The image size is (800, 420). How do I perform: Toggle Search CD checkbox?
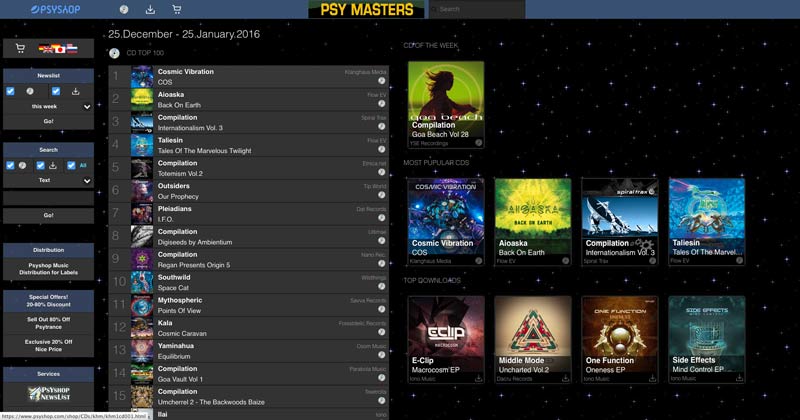(10, 165)
